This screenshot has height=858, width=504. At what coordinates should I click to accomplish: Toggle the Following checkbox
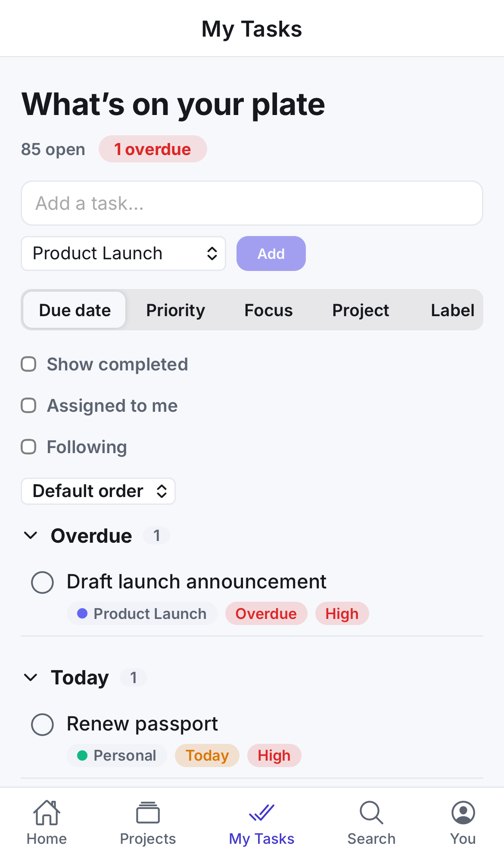click(28, 447)
